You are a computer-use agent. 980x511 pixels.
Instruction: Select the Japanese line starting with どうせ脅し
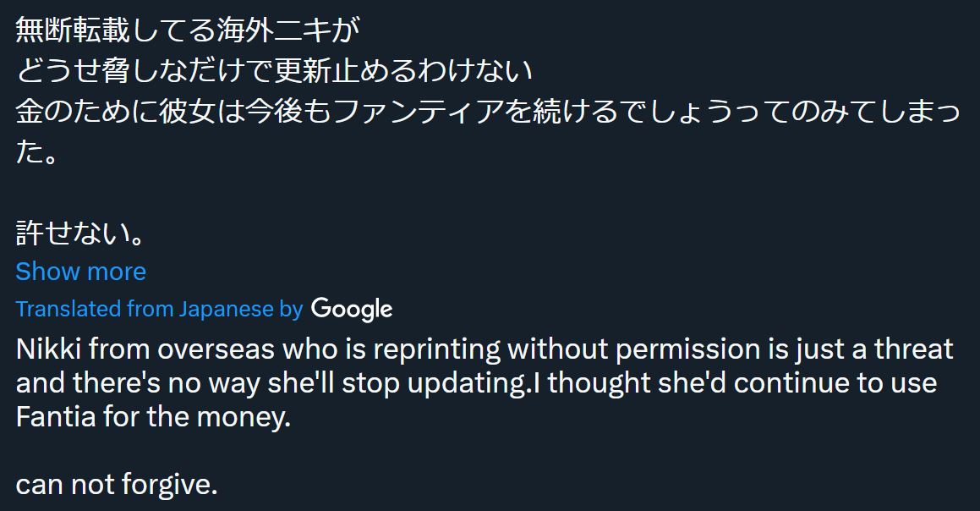coord(274,71)
